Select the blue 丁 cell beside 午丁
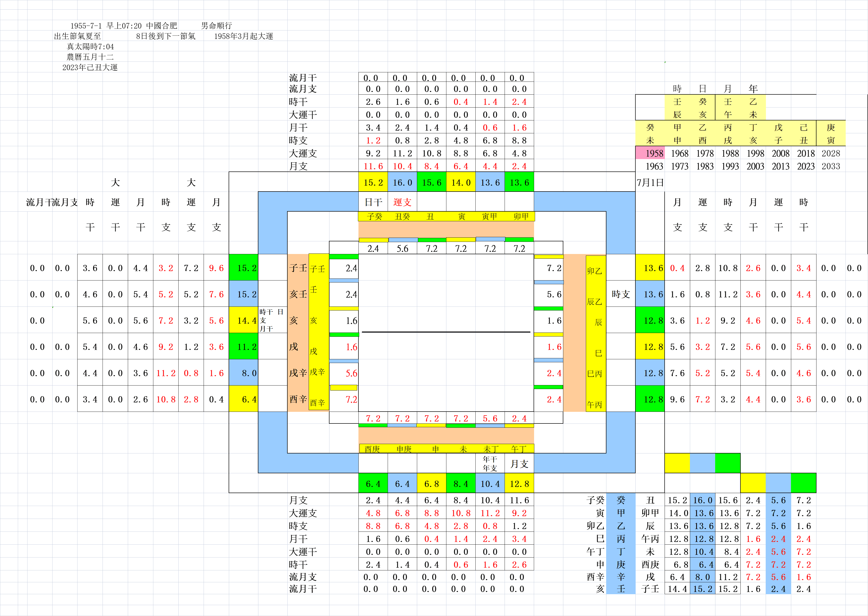 pos(621,552)
